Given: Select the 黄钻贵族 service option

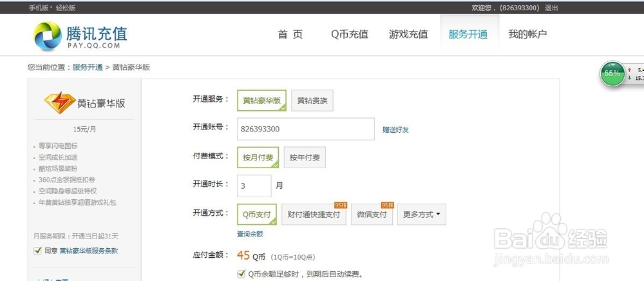Looking at the screenshot, I should [312, 101].
